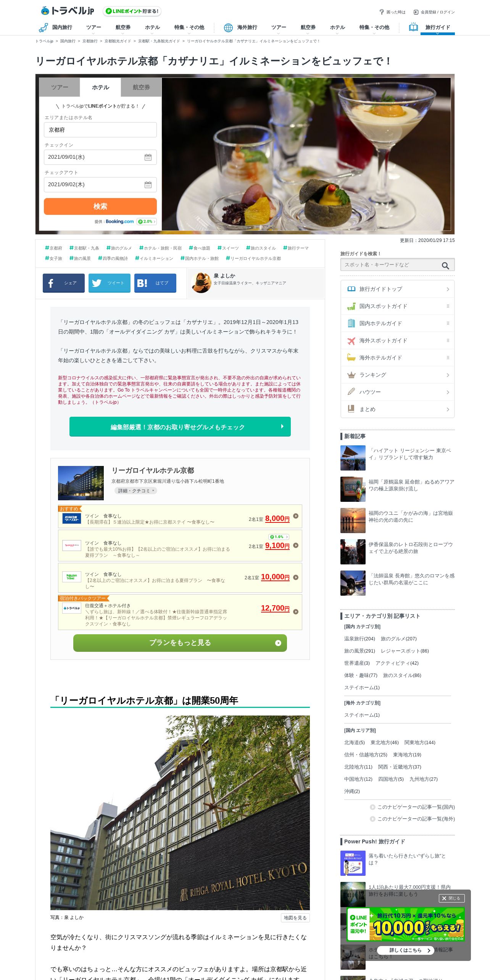490x980 pixels.
Task: Open author 泉よしか avatar
Action: pyautogui.click(x=201, y=283)
